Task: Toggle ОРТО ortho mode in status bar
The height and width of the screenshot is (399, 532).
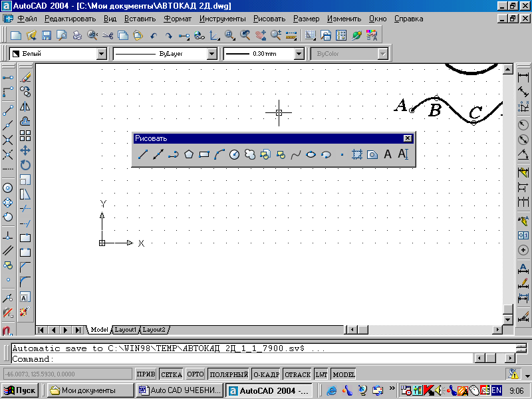Action: (x=196, y=374)
